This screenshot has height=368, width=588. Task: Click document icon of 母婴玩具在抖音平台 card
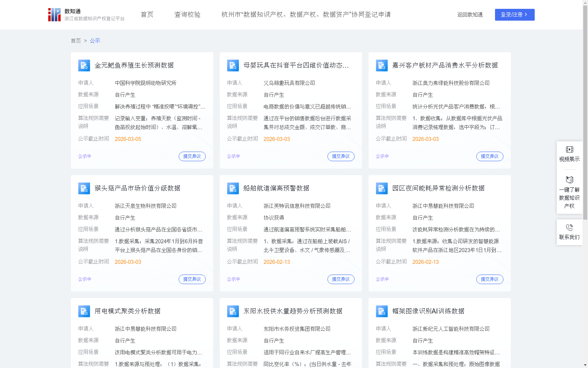[x=233, y=66]
